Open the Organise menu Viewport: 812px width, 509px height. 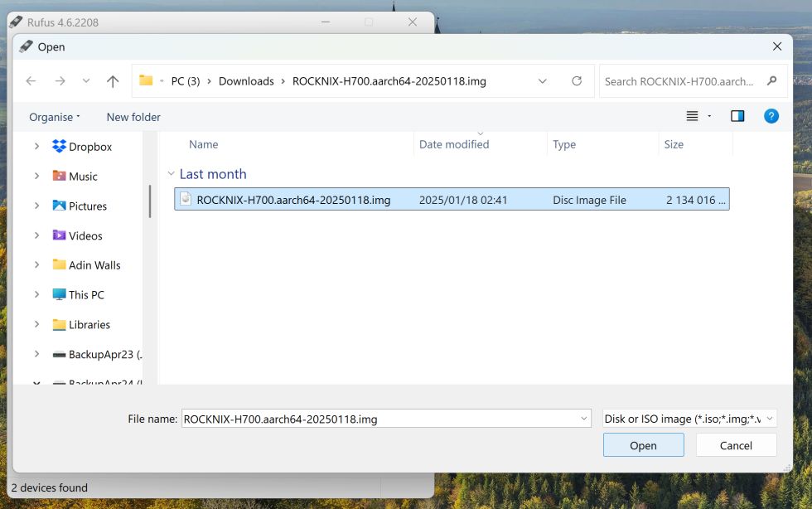[x=55, y=117]
